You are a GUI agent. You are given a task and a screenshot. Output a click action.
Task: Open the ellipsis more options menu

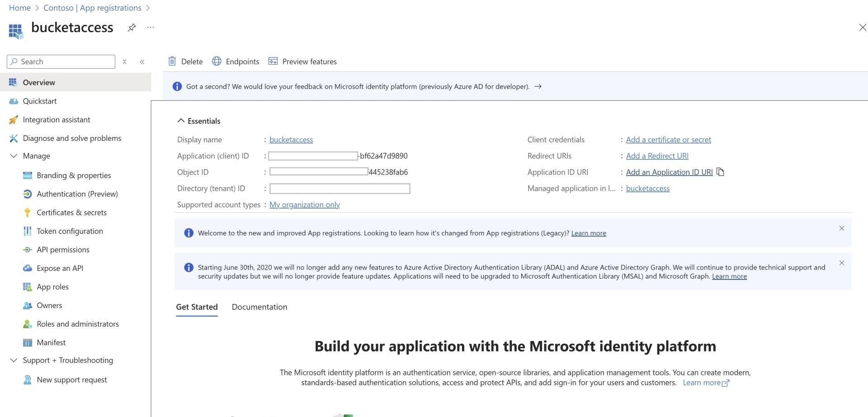(x=151, y=28)
